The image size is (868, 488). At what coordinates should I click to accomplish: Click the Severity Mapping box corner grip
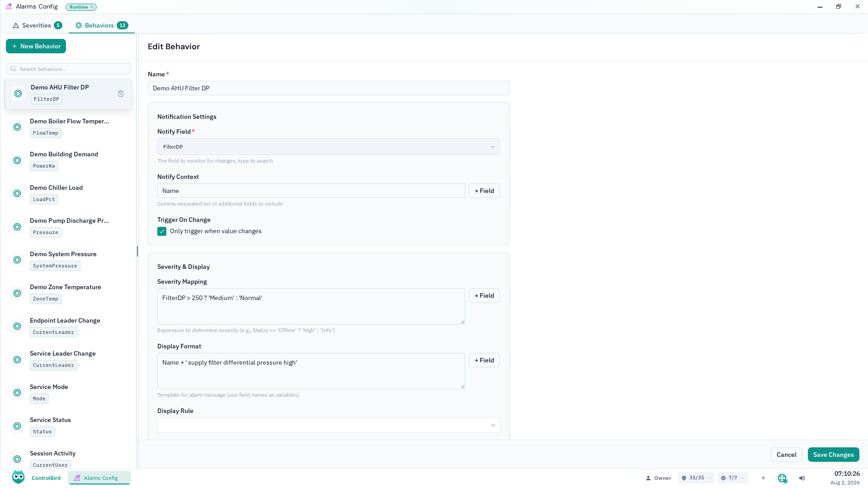click(462, 322)
